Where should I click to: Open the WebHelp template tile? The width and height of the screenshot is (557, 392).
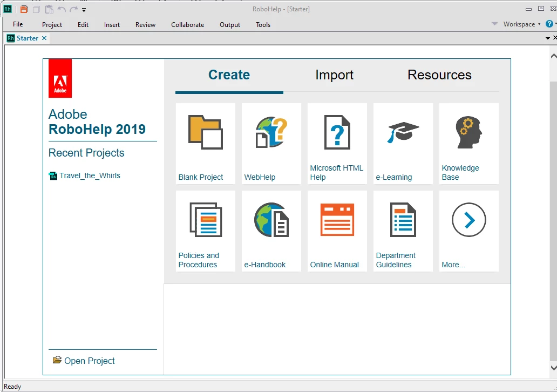[x=271, y=144]
